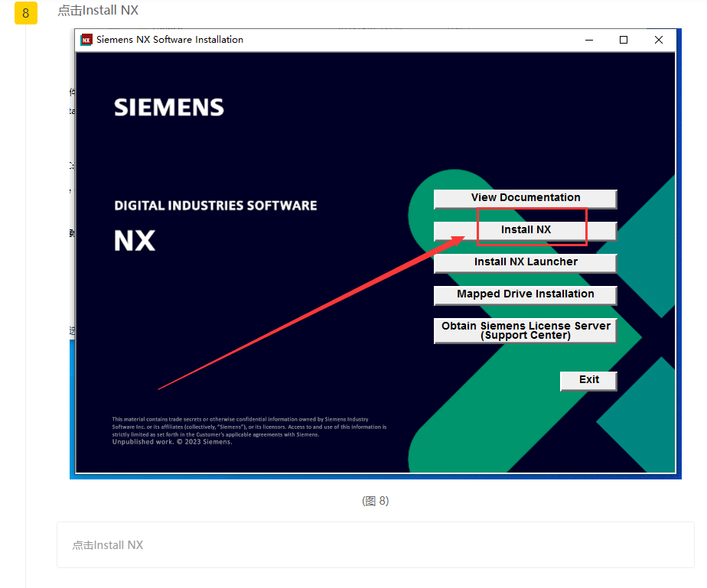Minimize the Siemens NX Software Installation window
The image size is (707, 588).
click(589, 40)
